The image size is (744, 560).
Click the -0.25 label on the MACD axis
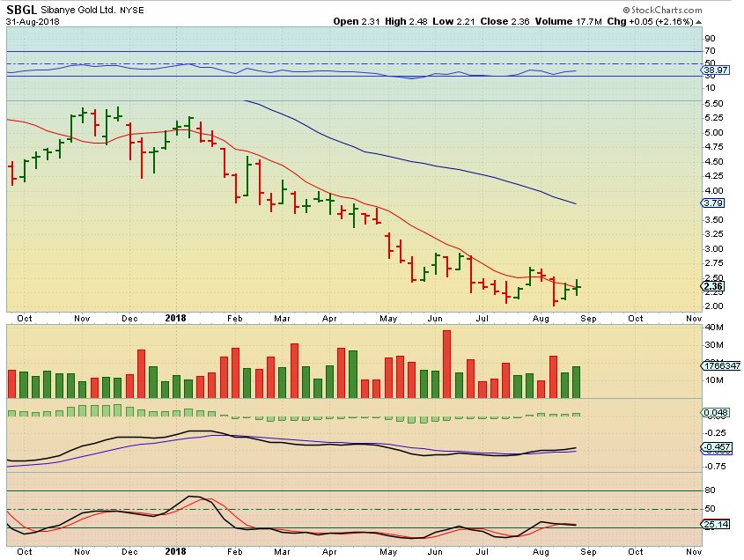point(715,432)
